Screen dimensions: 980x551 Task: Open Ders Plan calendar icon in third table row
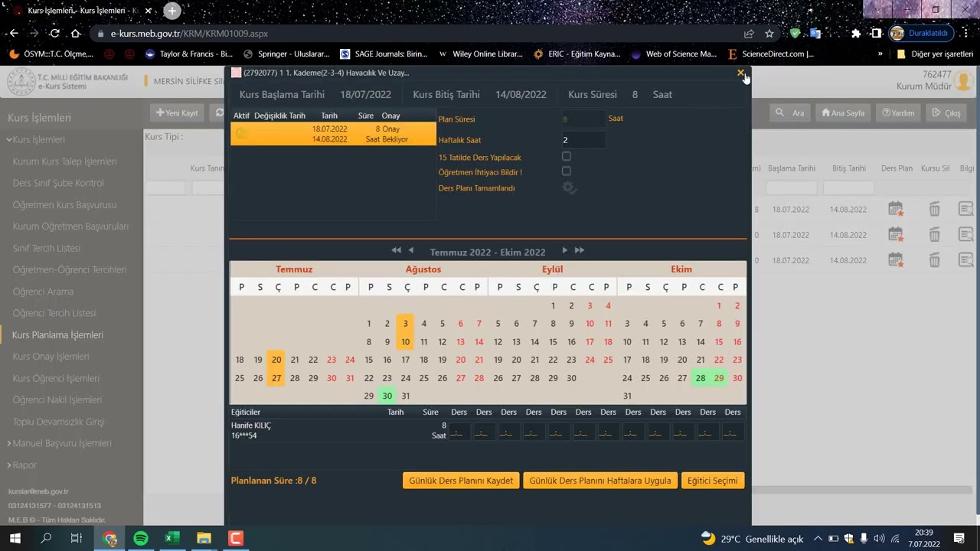coord(895,260)
